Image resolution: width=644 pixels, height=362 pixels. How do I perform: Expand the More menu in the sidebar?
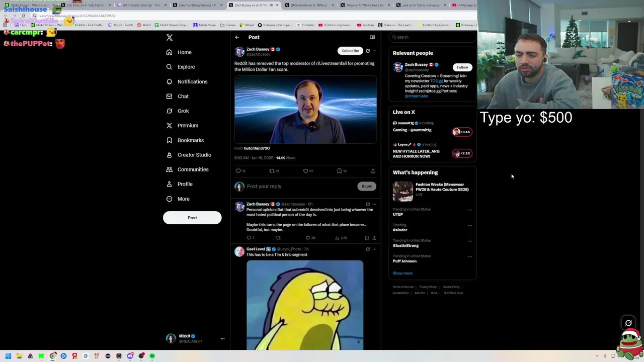click(178, 199)
